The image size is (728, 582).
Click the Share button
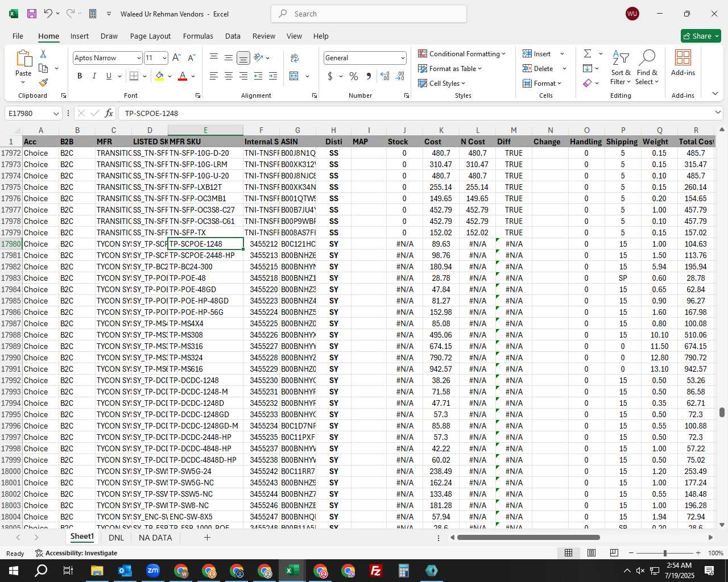tap(701, 36)
